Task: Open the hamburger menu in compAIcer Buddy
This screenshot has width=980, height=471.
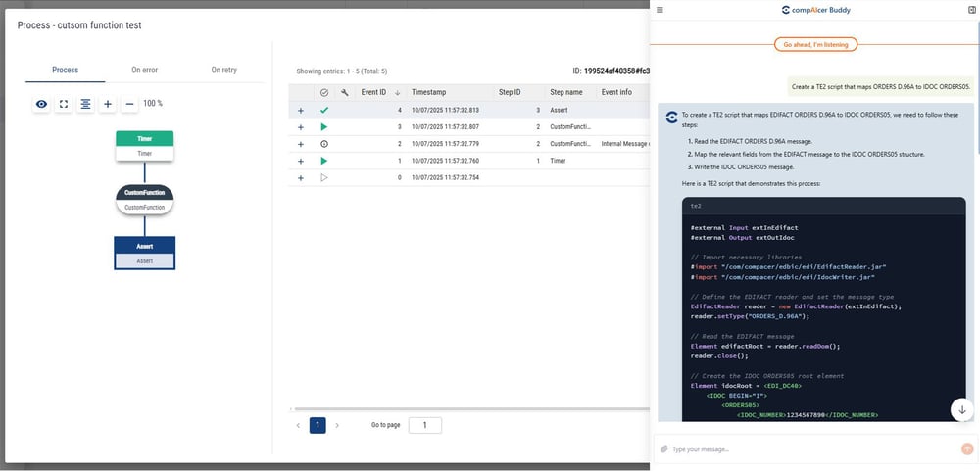Action: click(661, 10)
